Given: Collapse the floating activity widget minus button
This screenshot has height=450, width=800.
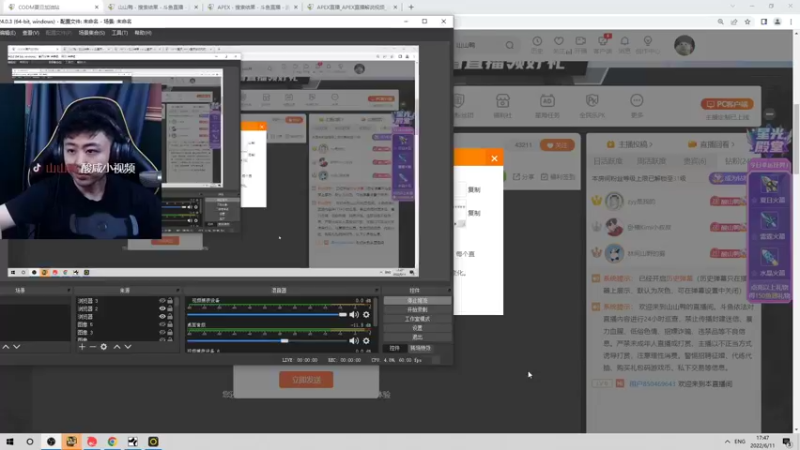Looking at the screenshot, I should [x=770, y=114].
